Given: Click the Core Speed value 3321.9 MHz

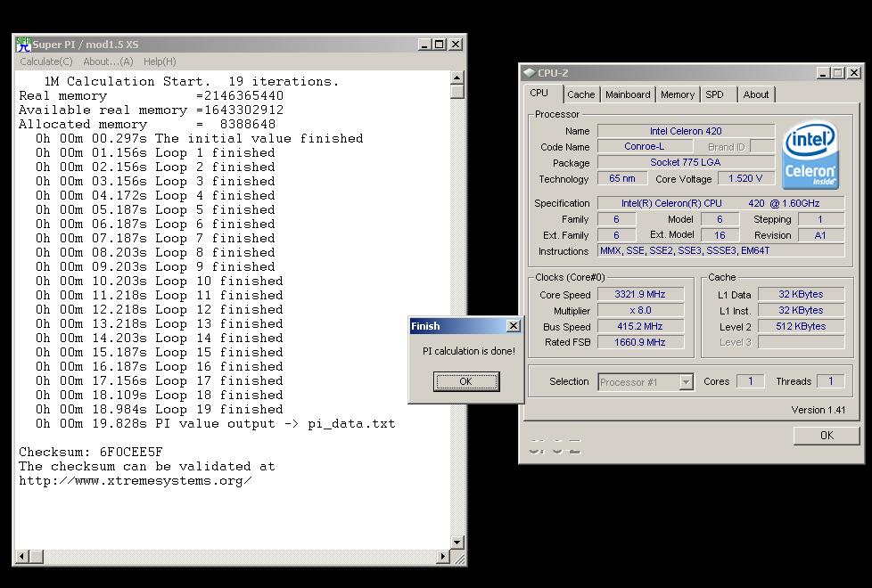Looking at the screenshot, I should (x=640, y=295).
